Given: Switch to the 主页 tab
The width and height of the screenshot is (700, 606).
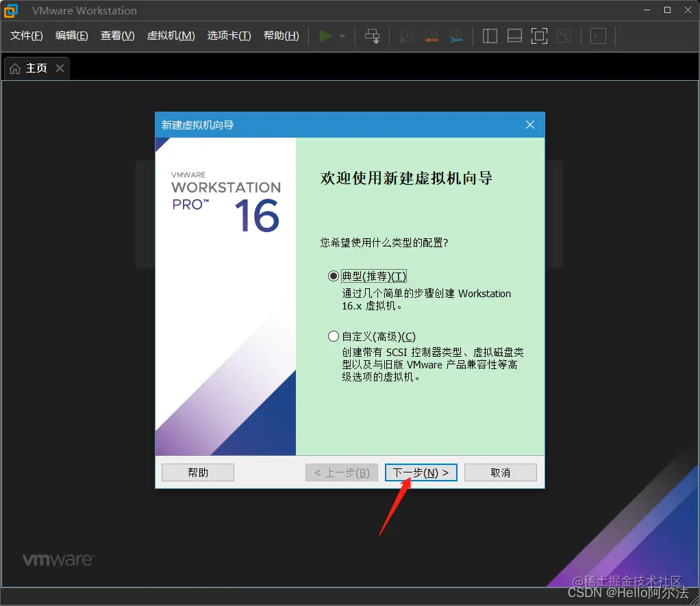Looking at the screenshot, I should (33, 68).
